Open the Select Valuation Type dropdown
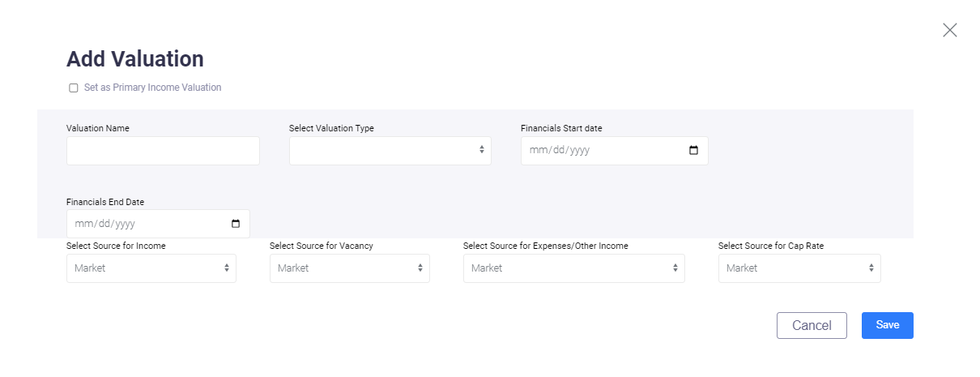The width and height of the screenshot is (980, 377). click(x=390, y=151)
